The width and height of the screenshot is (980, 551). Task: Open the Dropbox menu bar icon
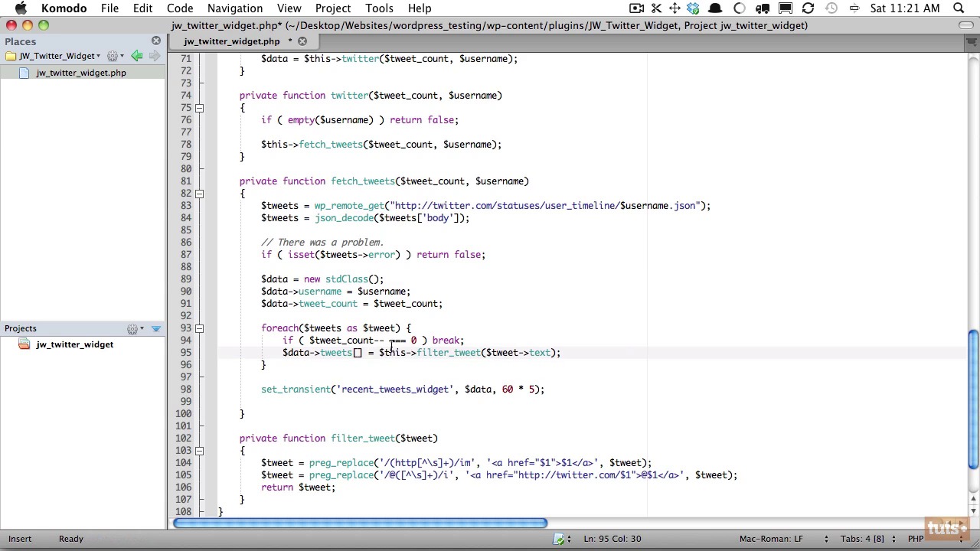point(693,8)
